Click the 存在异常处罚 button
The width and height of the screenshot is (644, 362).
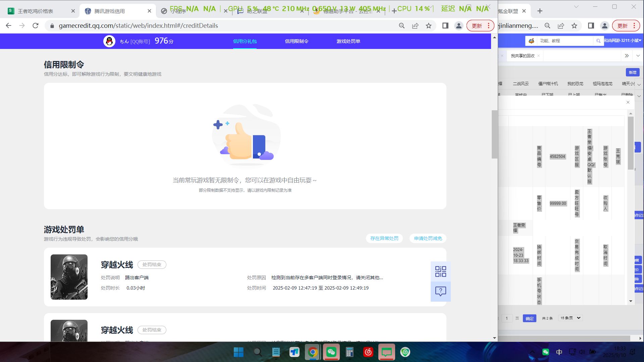pos(384,238)
